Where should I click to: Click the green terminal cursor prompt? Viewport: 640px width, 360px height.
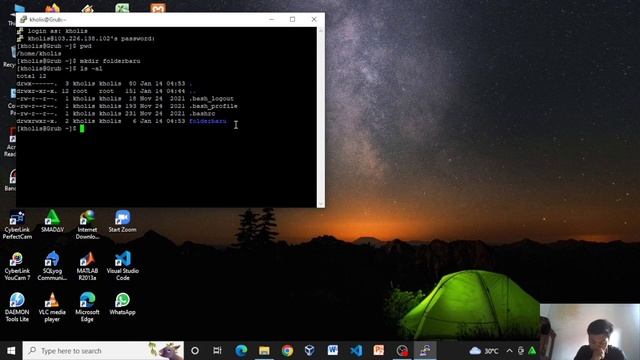click(x=82, y=129)
